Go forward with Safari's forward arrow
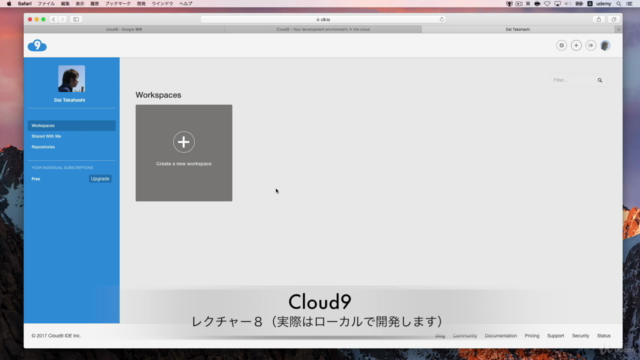The image size is (640, 360). (x=62, y=19)
